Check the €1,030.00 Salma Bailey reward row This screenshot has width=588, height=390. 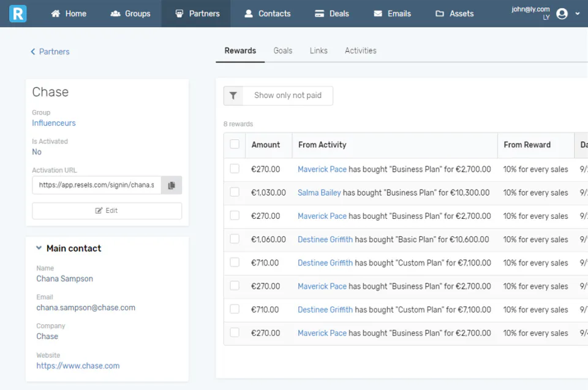point(235,193)
